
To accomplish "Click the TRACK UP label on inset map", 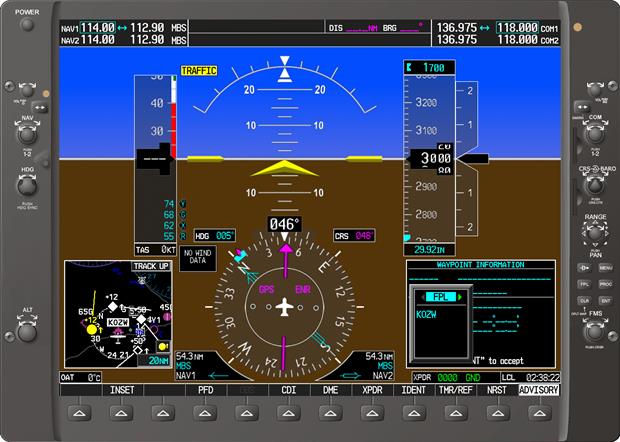I will point(151,266).
